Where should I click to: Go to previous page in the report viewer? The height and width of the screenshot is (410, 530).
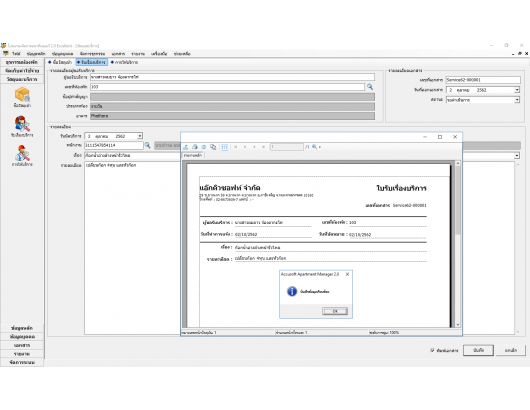pyautogui.click(x=245, y=147)
